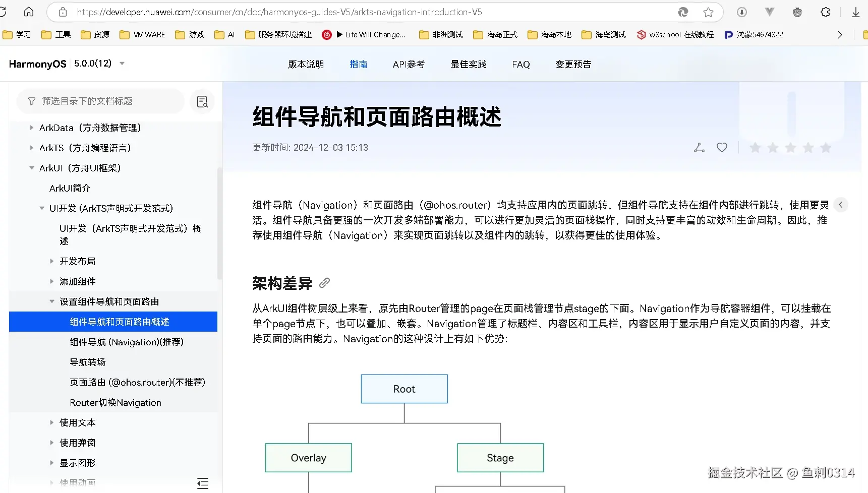Rate the article with the third star

coord(790,147)
